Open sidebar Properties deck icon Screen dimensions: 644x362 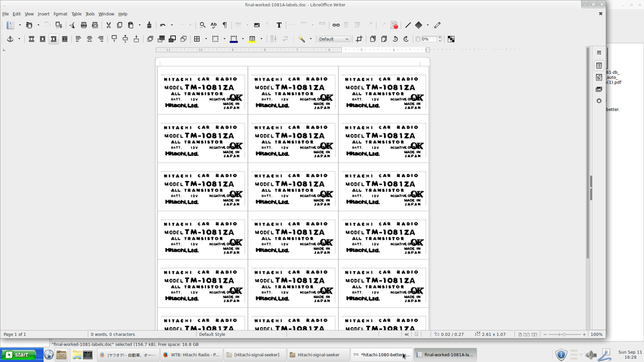click(x=599, y=66)
